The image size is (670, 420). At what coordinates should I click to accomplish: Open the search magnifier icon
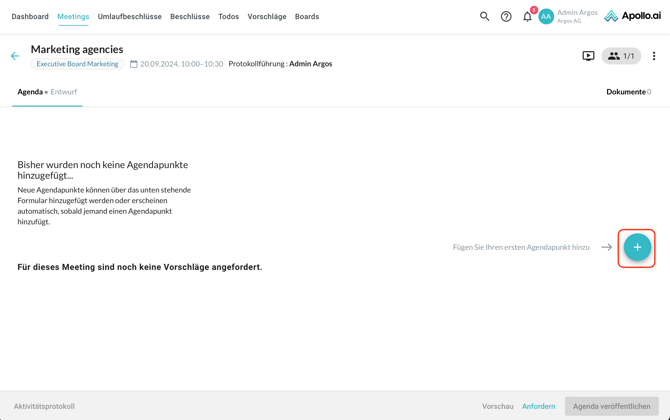[484, 17]
